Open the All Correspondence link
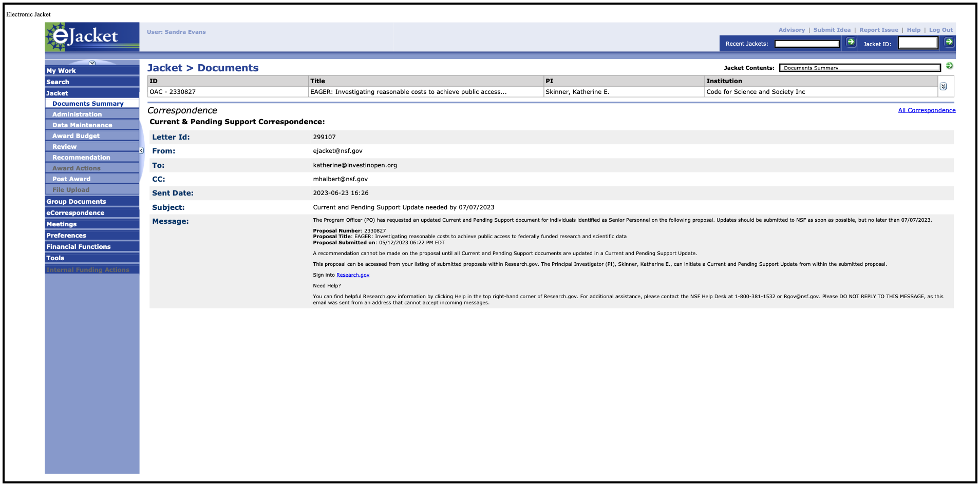This screenshot has width=980, height=486. (927, 110)
